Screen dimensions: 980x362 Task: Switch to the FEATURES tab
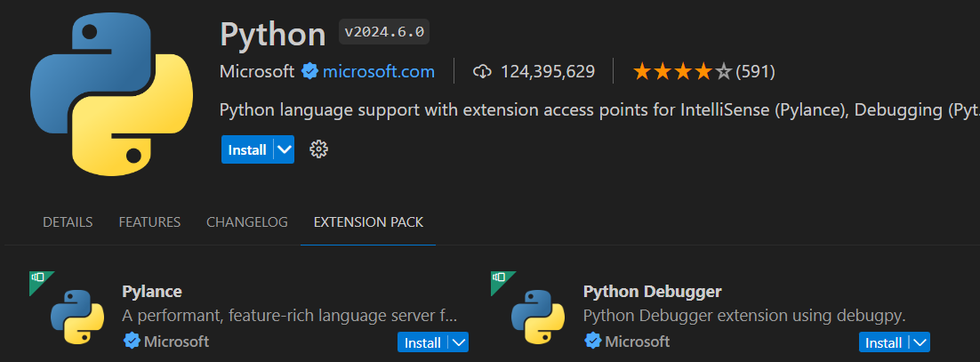(149, 222)
